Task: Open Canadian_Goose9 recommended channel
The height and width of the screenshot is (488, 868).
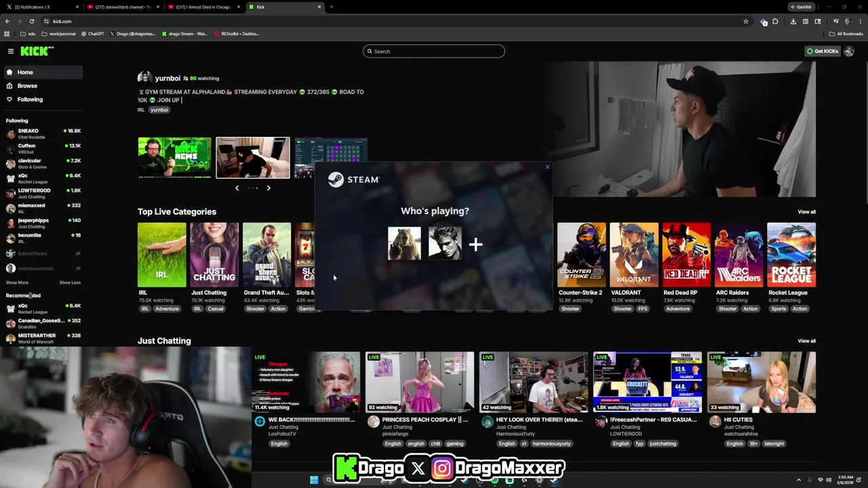Action: [x=42, y=323]
